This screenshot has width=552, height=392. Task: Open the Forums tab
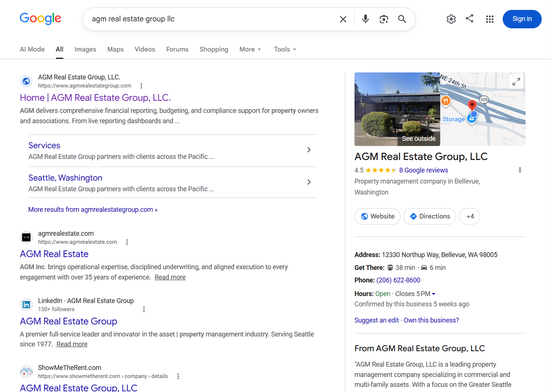pyautogui.click(x=177, y=49)
